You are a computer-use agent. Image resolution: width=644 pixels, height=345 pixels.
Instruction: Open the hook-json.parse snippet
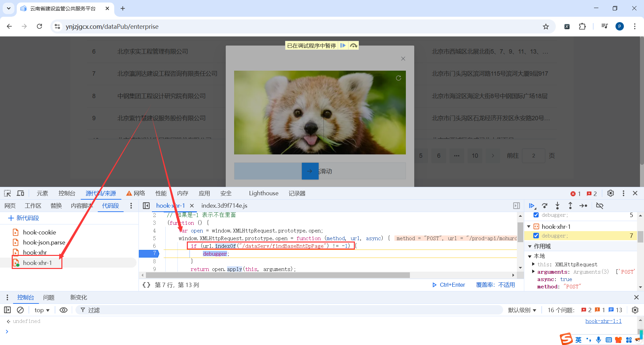[44, 243]
